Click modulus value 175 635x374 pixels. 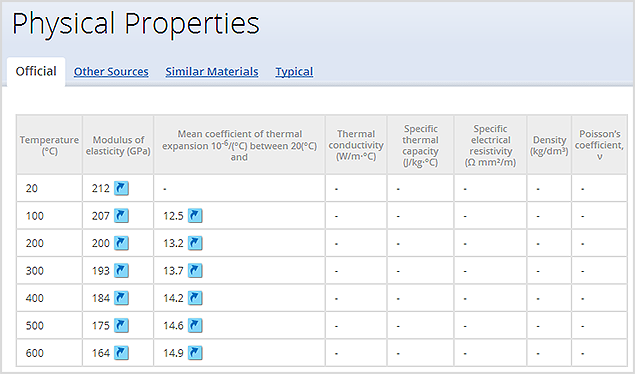point(100,326)
